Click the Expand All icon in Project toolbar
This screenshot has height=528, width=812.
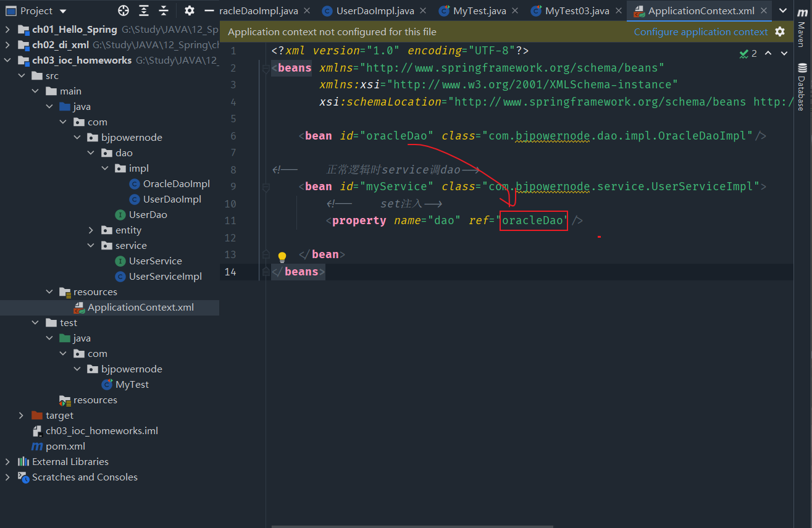pyautogui.click(x=144, y=10)
